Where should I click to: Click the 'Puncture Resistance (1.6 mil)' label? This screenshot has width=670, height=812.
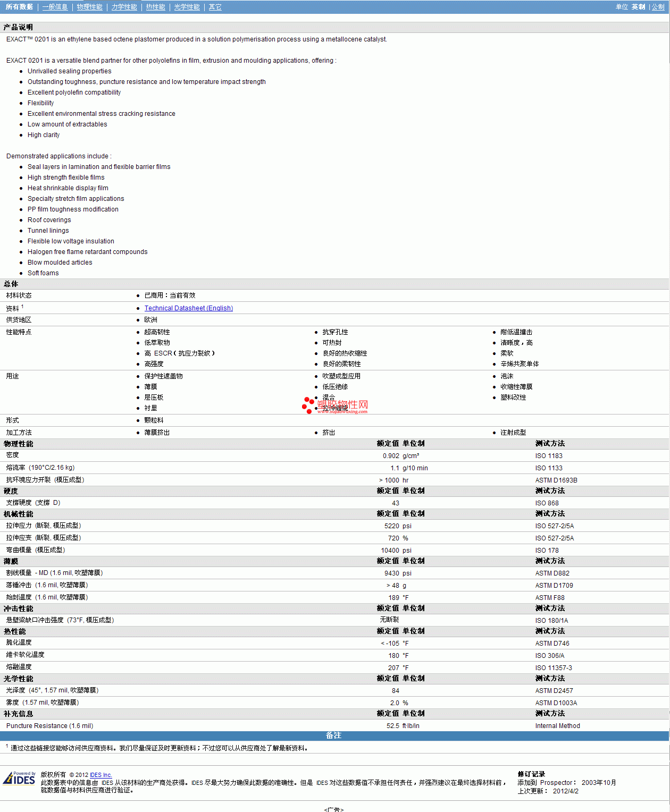point(49,726)
